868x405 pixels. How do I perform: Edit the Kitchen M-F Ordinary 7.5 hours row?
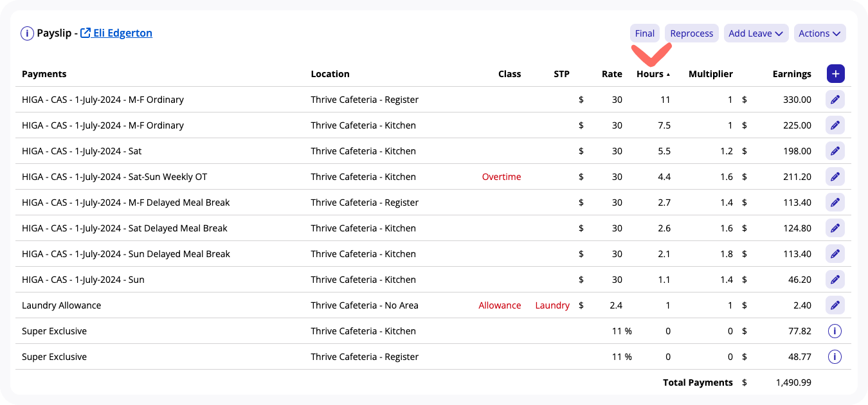click(x=835, y=125)
